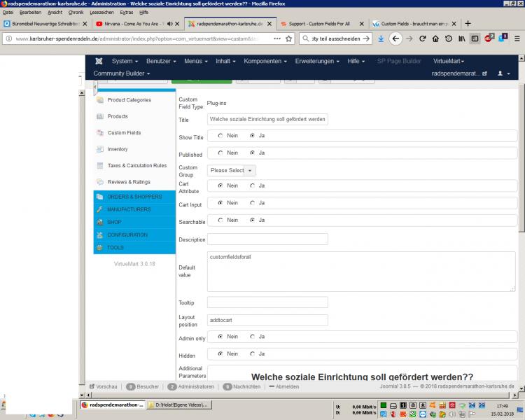
Task: Mute the Nirvana tab audio
Action: [x=170, y=23]
